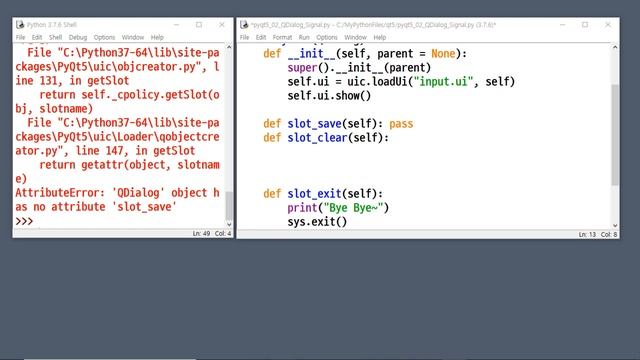This screenshot has height=360, width=640.
Task: Click 'ine 131, in getSlot' text
Action: pos(72,81)
